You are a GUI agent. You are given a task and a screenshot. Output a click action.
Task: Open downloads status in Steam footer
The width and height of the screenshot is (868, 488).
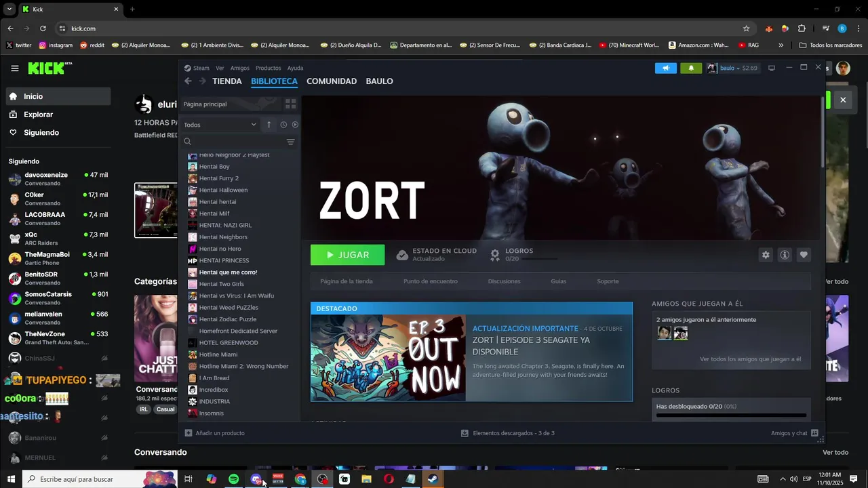point(507,433)
